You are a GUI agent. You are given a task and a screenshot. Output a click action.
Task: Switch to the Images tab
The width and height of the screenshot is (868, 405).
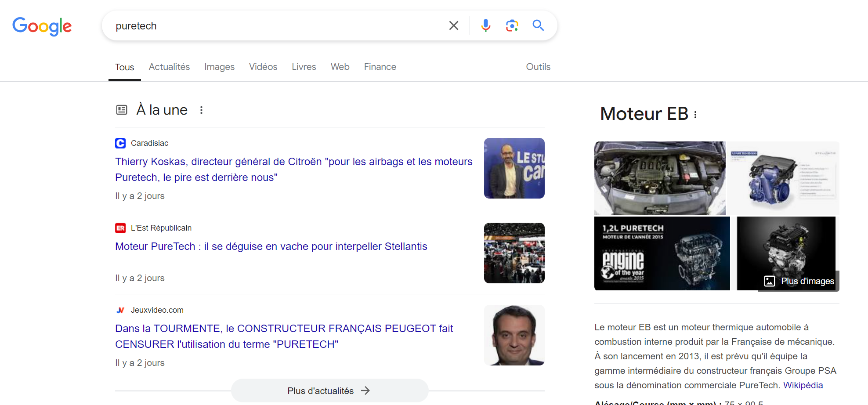(x=219, y=67)
